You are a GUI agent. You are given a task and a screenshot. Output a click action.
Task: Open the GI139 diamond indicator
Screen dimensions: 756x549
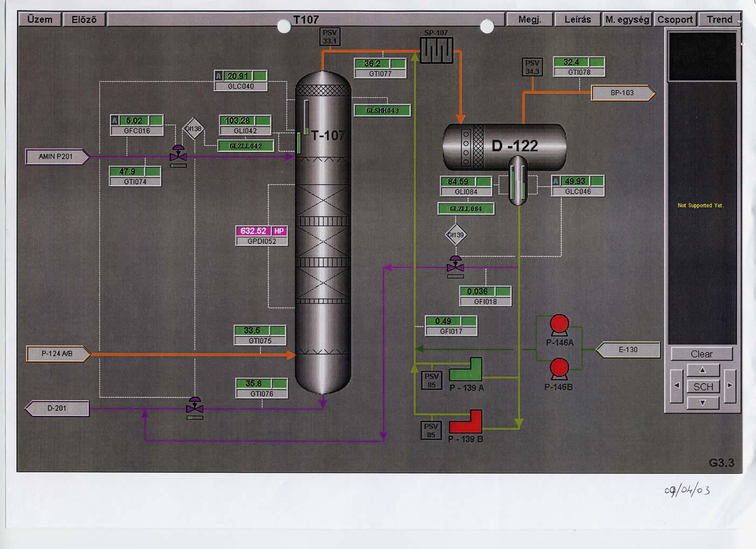tap(455, 235)
